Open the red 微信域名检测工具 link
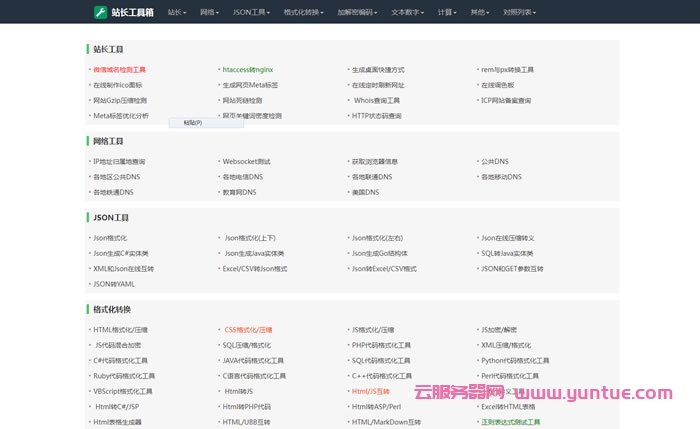 (x=119, y=70)
